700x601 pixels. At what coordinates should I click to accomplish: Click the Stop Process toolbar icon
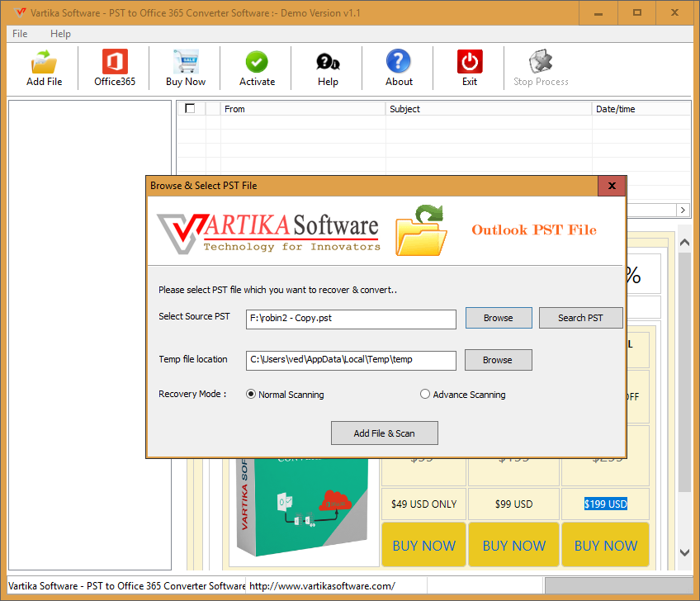click(541, 62)
